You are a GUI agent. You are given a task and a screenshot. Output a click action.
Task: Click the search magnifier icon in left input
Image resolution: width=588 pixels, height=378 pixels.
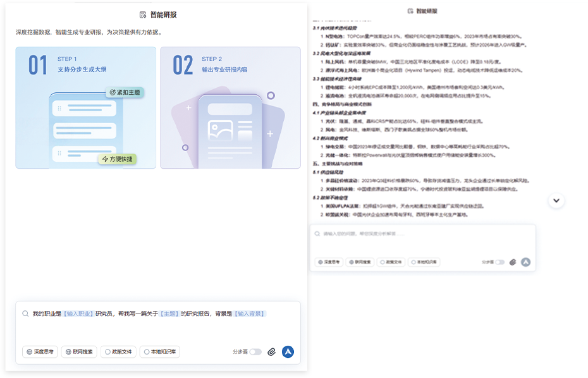point(25,314)
